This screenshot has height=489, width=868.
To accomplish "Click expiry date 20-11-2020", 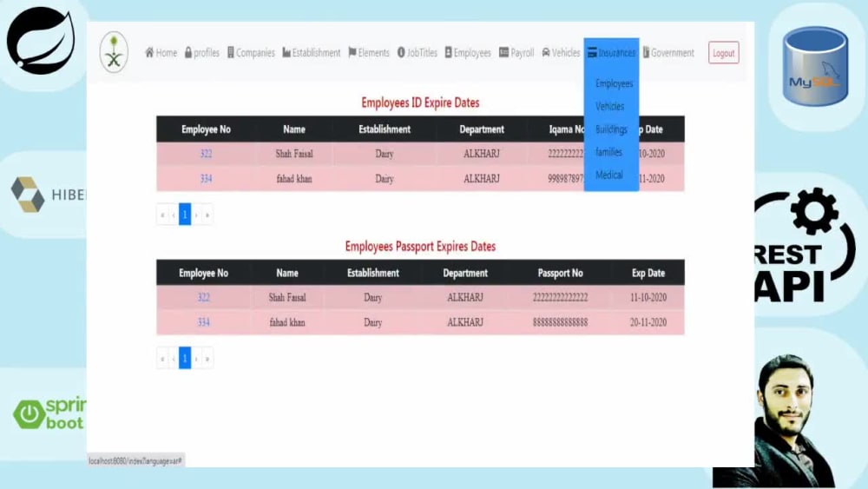I will coord(648,322).
